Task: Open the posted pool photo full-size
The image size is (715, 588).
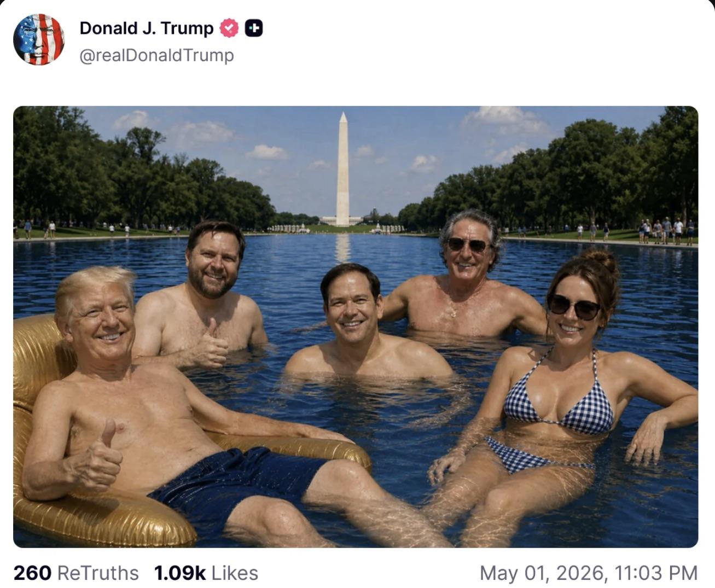Action: (356, 327)
